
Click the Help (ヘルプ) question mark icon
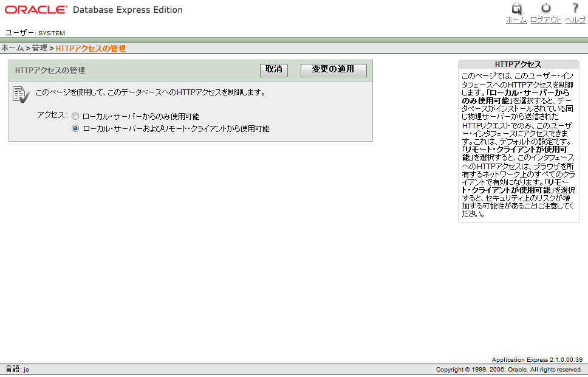(575, 8)
